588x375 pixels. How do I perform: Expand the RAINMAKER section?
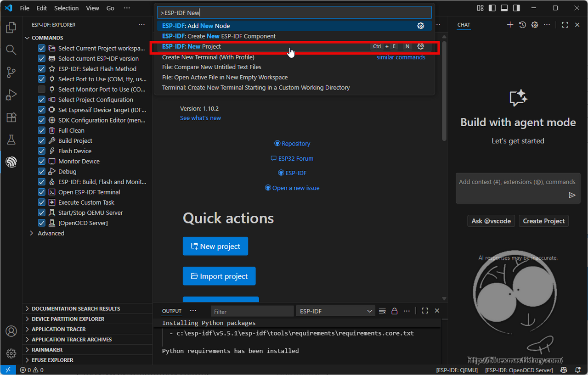(x=87, y=350)
